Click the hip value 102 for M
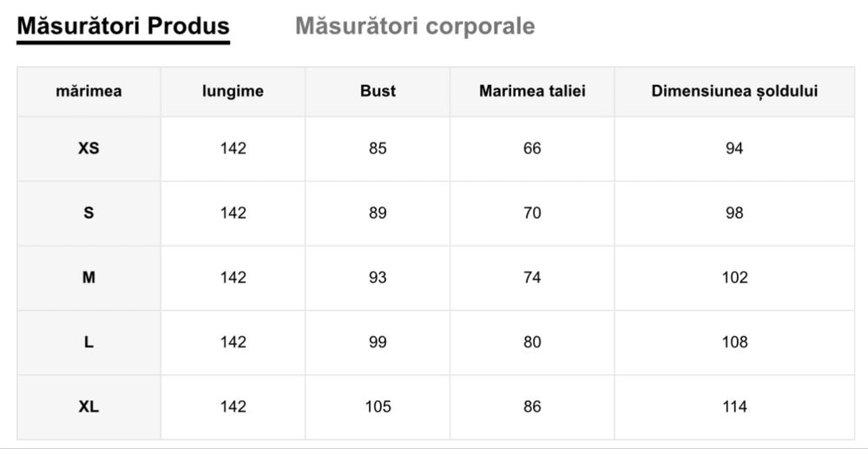This screenshot has height=449, width=868. [x=734, y=278]
